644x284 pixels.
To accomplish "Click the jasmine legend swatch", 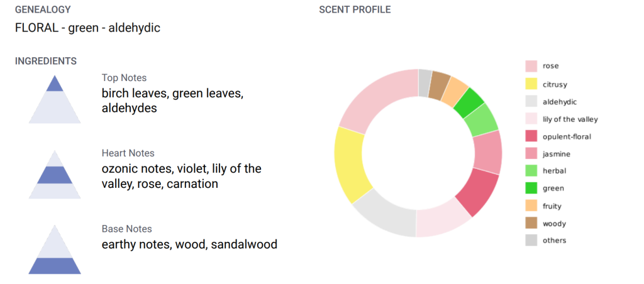I will tap(531, 153).
